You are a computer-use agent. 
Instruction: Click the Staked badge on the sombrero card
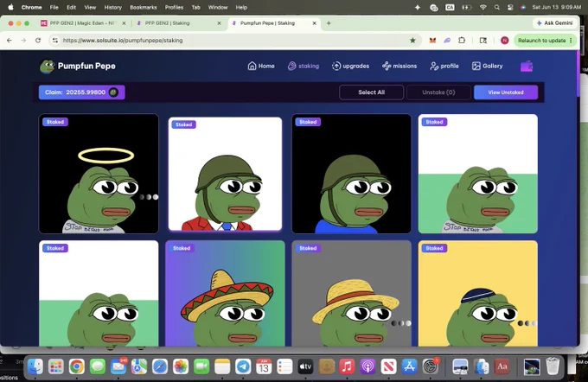tap(182, 248)
